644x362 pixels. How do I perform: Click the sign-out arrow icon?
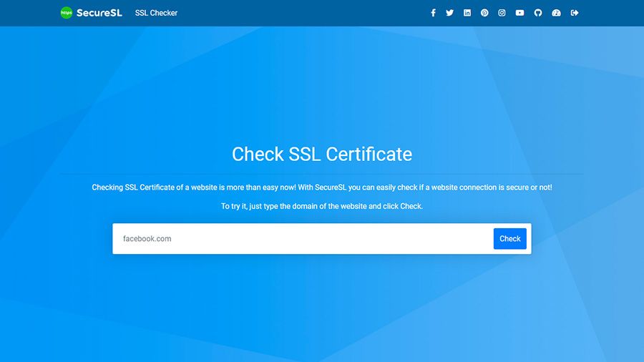[x=575, y=13]
